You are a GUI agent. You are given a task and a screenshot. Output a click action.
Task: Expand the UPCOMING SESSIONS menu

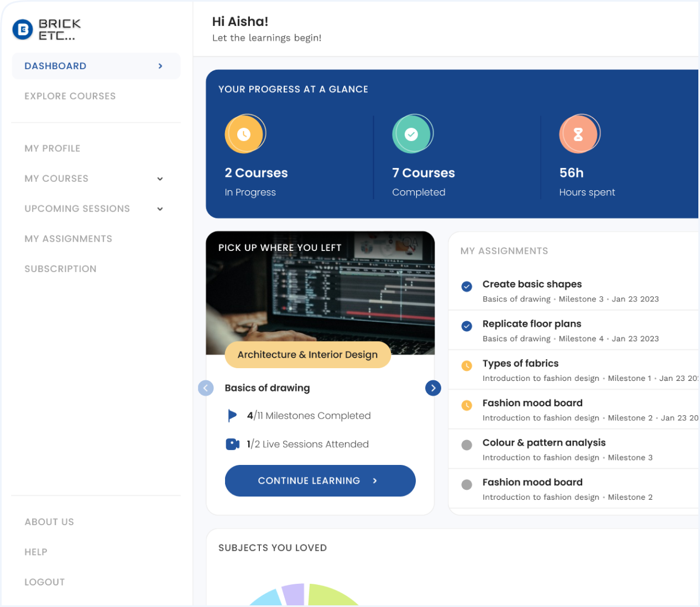click(160, 209)
